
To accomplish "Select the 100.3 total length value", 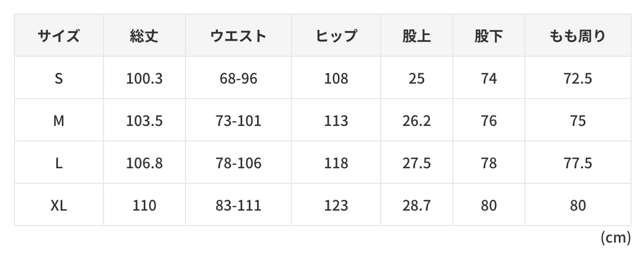I will (144, 78).
